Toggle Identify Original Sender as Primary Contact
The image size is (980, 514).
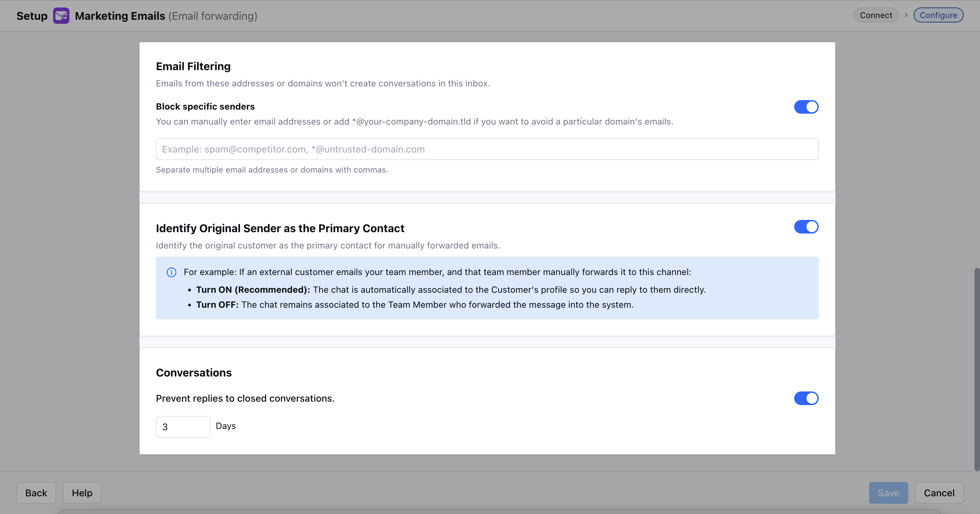click(x=806, y=227)
